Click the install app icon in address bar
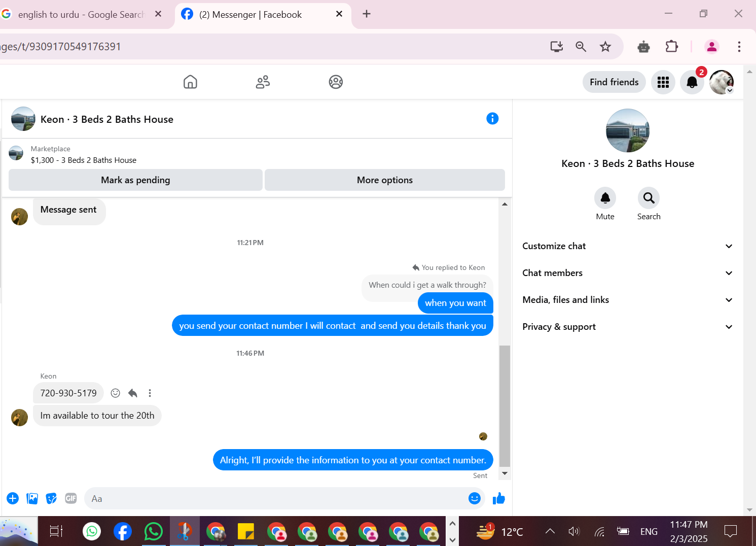The image size is (756, 546). point(557,47)
